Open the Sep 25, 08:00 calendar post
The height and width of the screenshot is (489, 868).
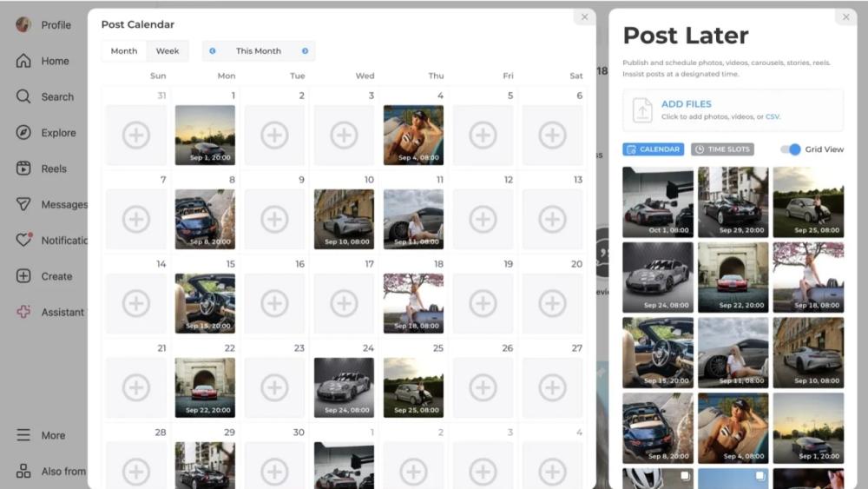click(413, 387)
